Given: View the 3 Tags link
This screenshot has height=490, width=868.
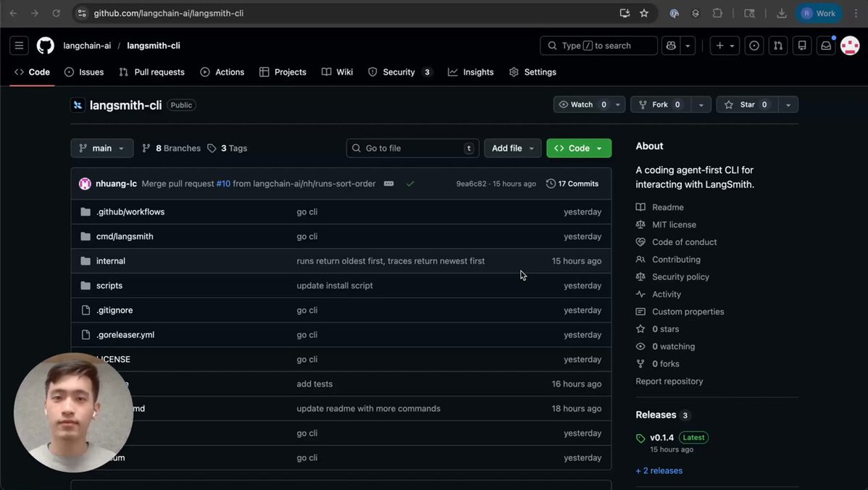Looking at the screenshot, I should [228, 148].
